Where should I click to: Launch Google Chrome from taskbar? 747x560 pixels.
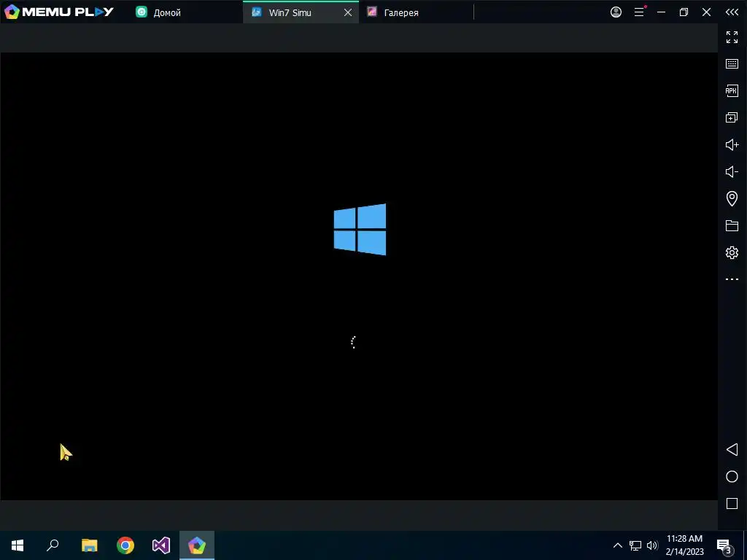(125, 545)
